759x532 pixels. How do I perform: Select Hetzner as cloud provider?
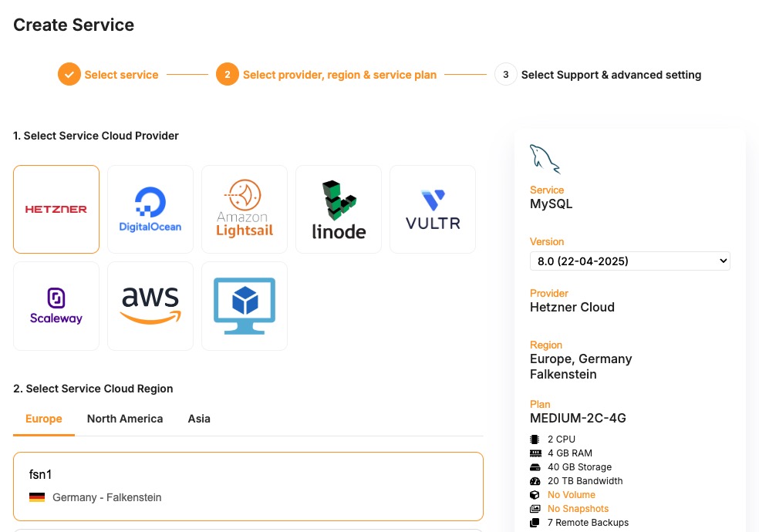tap(56, 209)
